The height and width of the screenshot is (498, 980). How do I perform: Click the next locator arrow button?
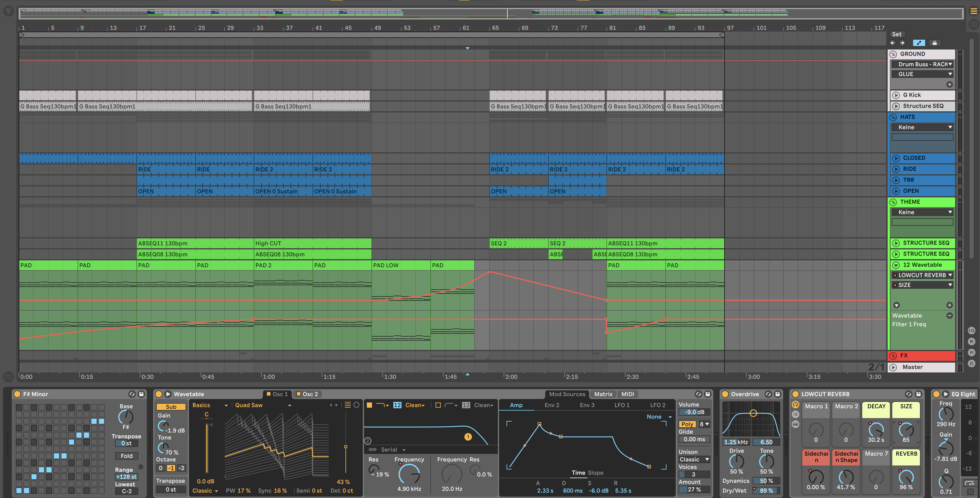(902, 43)
